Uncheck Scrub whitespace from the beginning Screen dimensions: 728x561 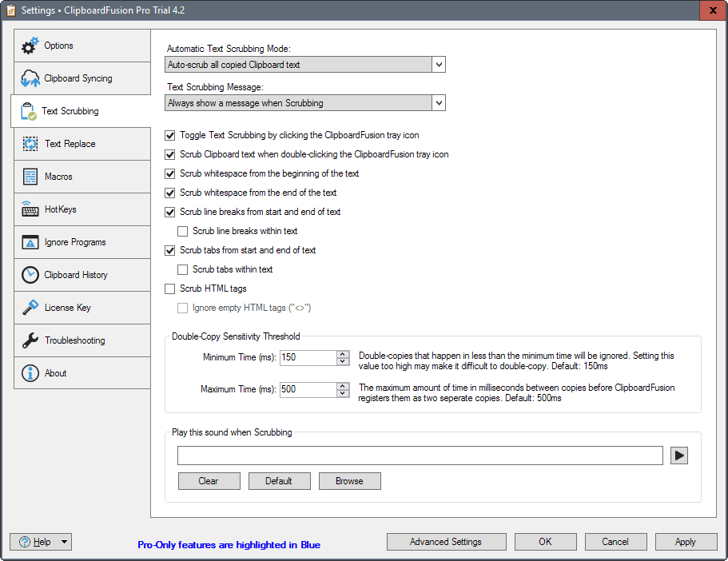click(x=170, y=173)
